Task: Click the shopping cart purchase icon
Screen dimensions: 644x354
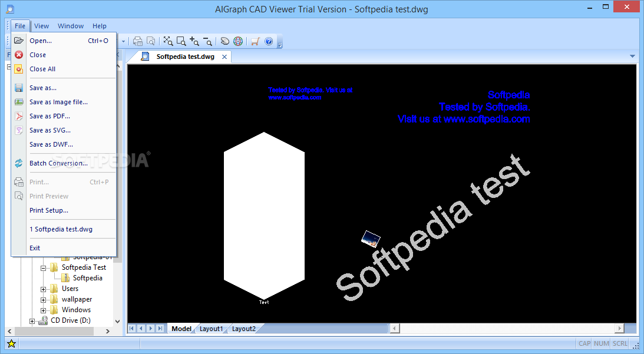Action: click(255, 41)
